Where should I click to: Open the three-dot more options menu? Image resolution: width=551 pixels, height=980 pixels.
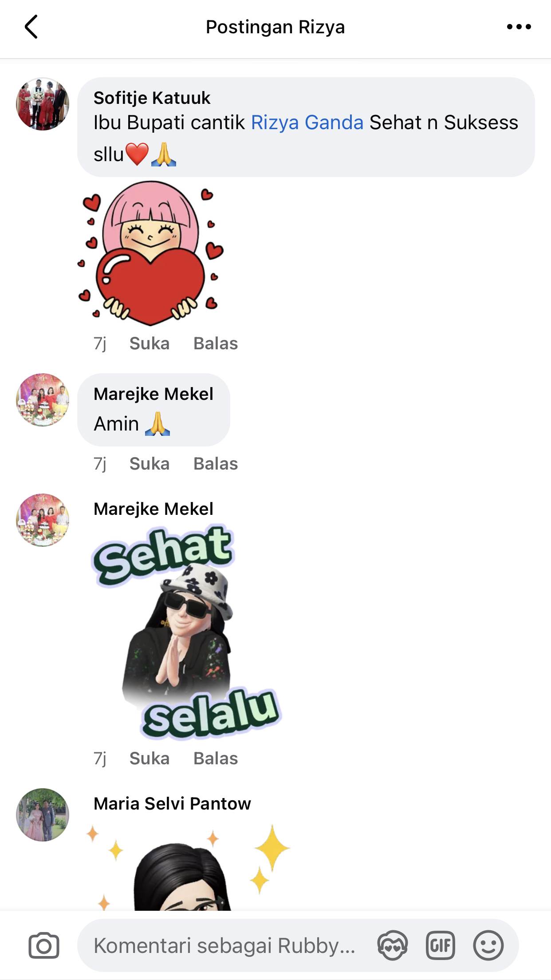point(519,27)
